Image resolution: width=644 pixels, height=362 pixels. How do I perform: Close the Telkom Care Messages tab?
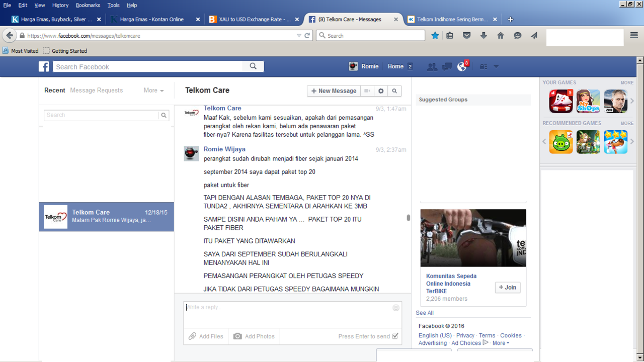[396, 20]
